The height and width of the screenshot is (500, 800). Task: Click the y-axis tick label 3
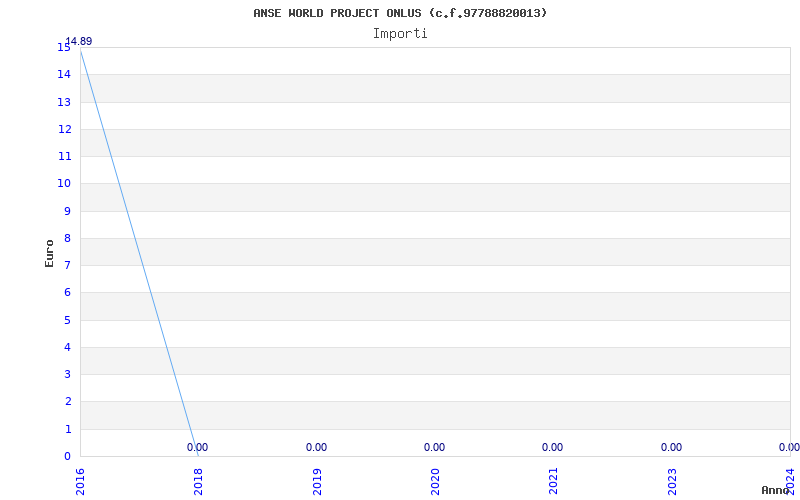[x=67, y=374]
